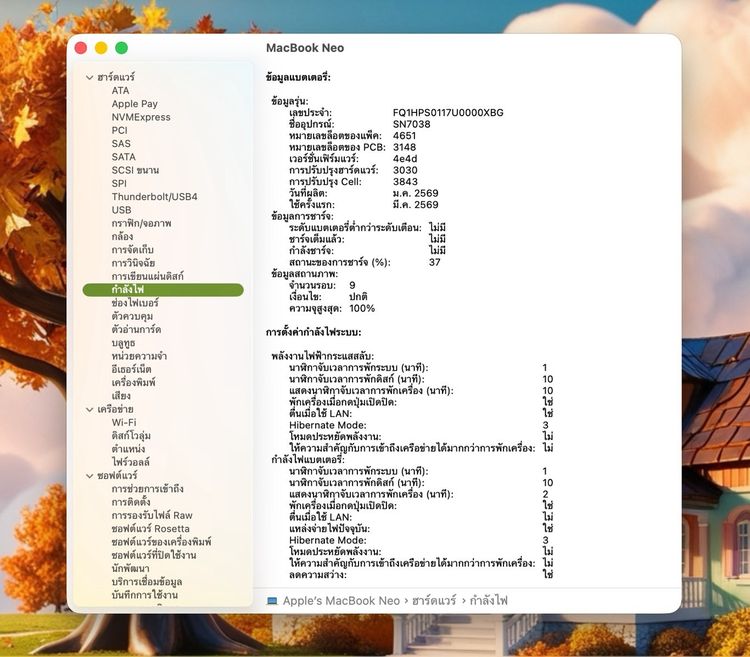The width and height of the screenshot is (750, 657).
Task: Select SAS in the sidebar
Action: (121, 143)
